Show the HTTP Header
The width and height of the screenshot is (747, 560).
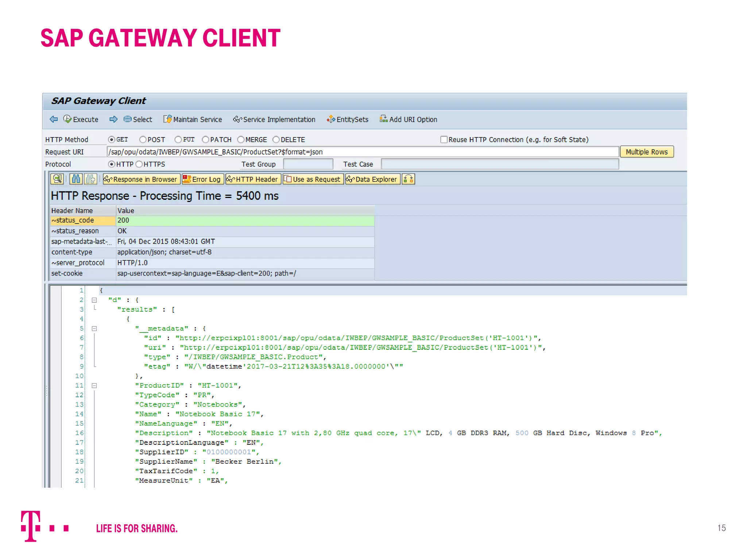(253, 179)
